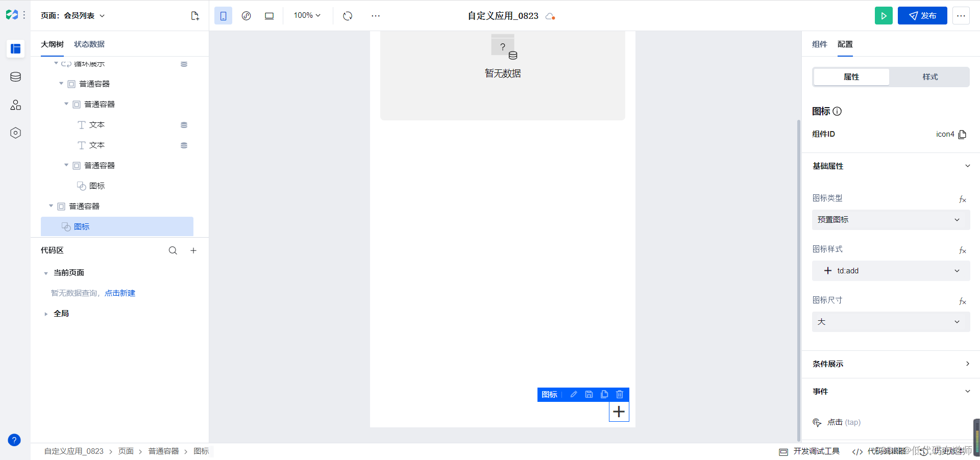The image size is (980, 460).
Task: Click the blue help question icon
Action: (14, 440)
